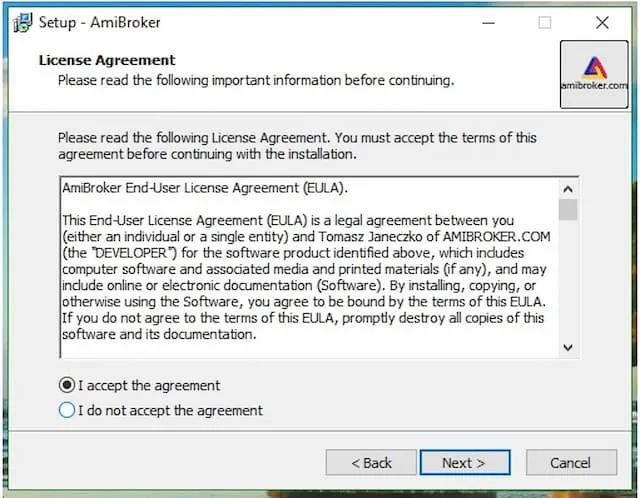Image resolution: width=640 pixels, height=498 pixels.
Task: Proceed with the Next button
Action: point(463,463)
